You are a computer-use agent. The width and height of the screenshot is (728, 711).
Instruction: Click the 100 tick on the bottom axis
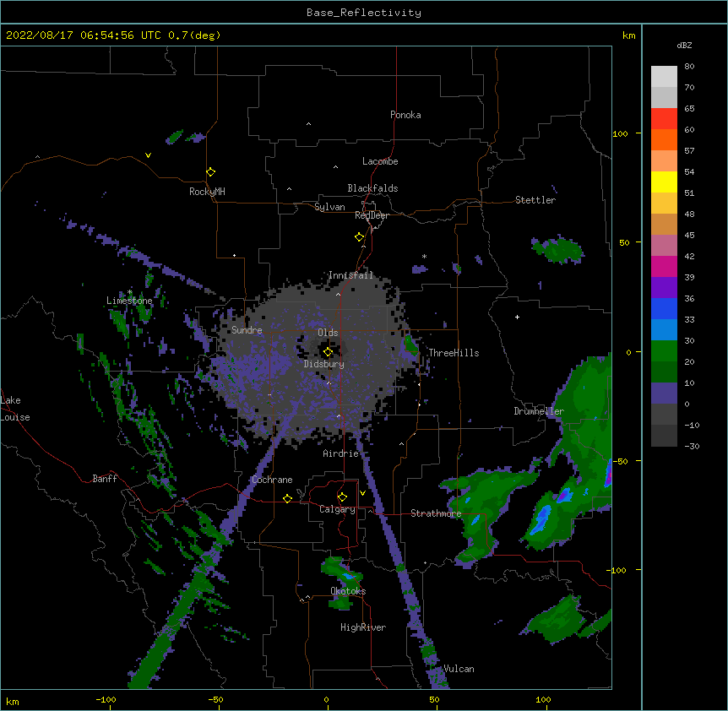[543, 699]
